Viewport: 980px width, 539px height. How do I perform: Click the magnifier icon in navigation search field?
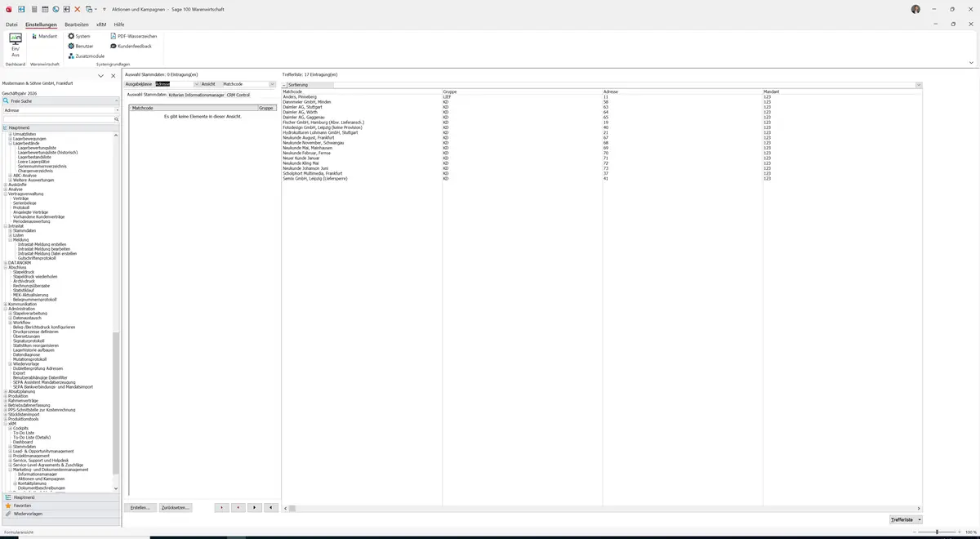(116, 119)
